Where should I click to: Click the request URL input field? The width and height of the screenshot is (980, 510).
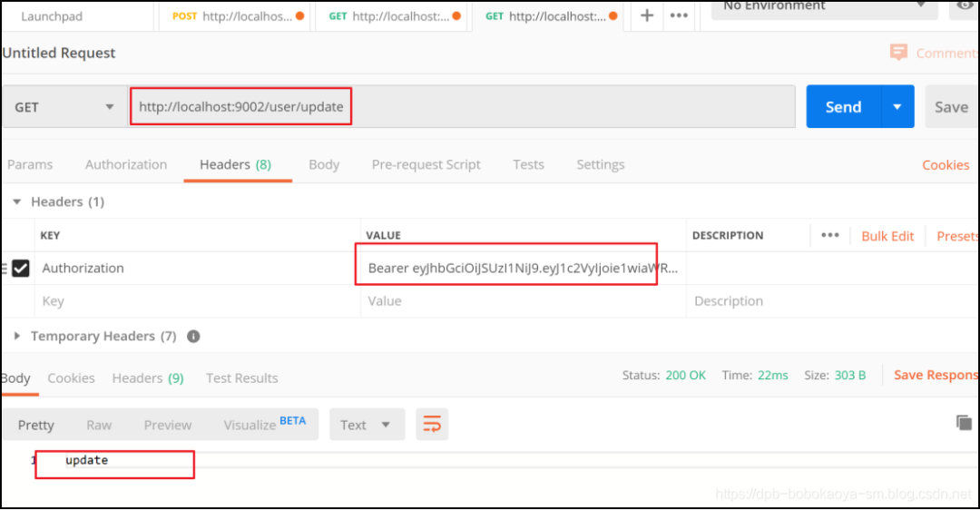[461, 107]
